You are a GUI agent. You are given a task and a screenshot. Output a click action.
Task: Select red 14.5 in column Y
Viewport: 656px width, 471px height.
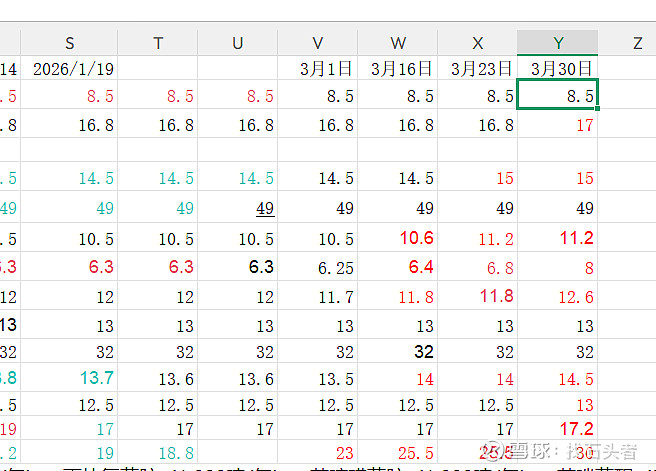[557, 378]
